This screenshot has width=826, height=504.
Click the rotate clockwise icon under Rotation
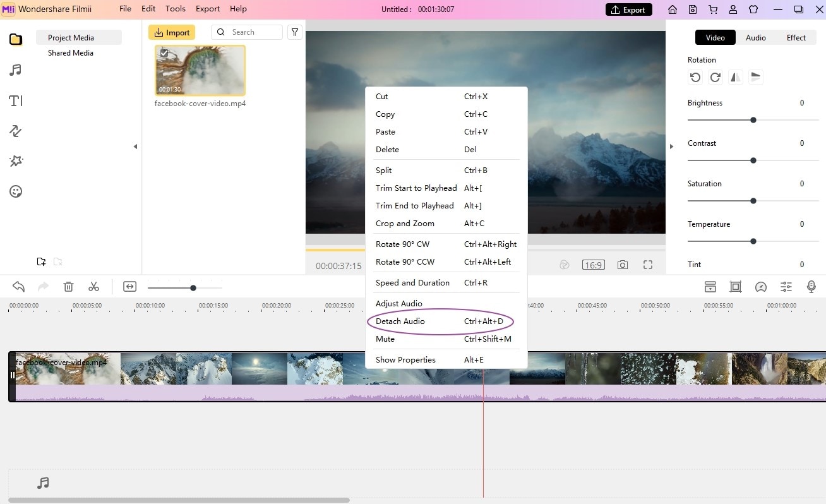[x=715, y=77]
